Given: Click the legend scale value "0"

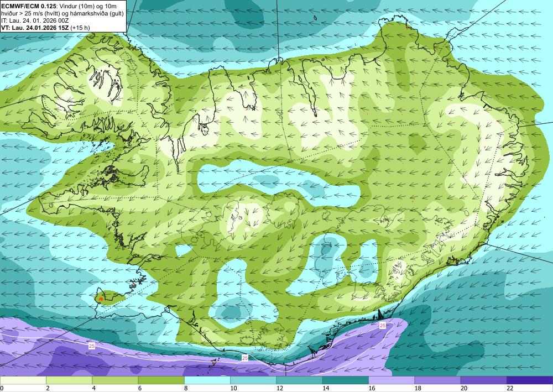Looking at the screenshot, I should 2,389.
